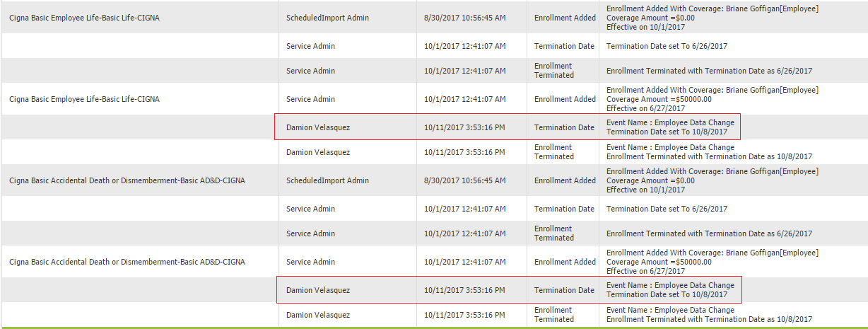The height and width of the screenshot is (329, 868).
Task: Click Damion Velasquez in the first red-outlined row
Action: (x=318, y=127)
